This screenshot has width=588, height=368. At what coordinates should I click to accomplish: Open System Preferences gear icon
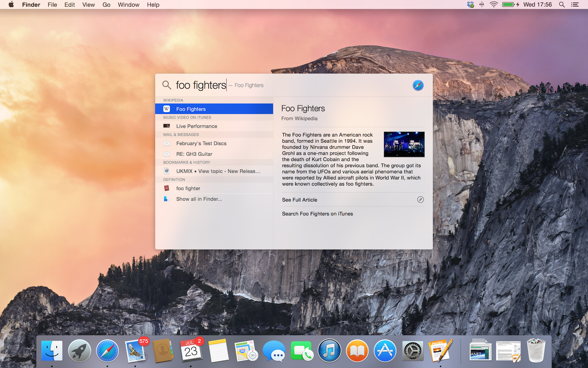413,351
